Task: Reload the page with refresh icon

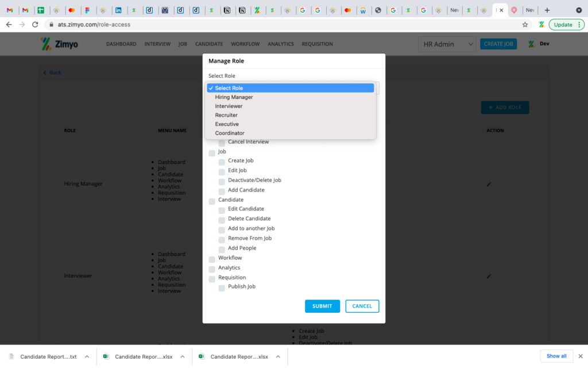Action: (x=35, y=24)
